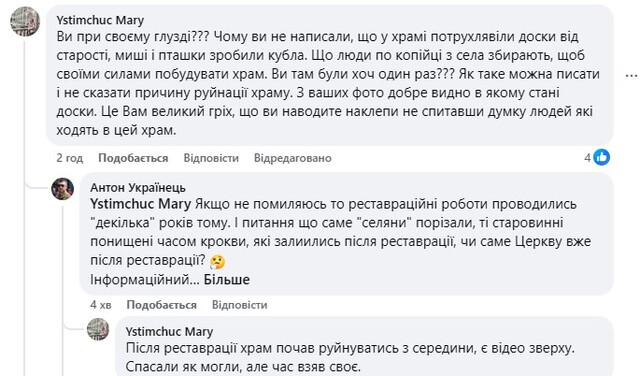View edit history via Відредаговано

(293, 158)
